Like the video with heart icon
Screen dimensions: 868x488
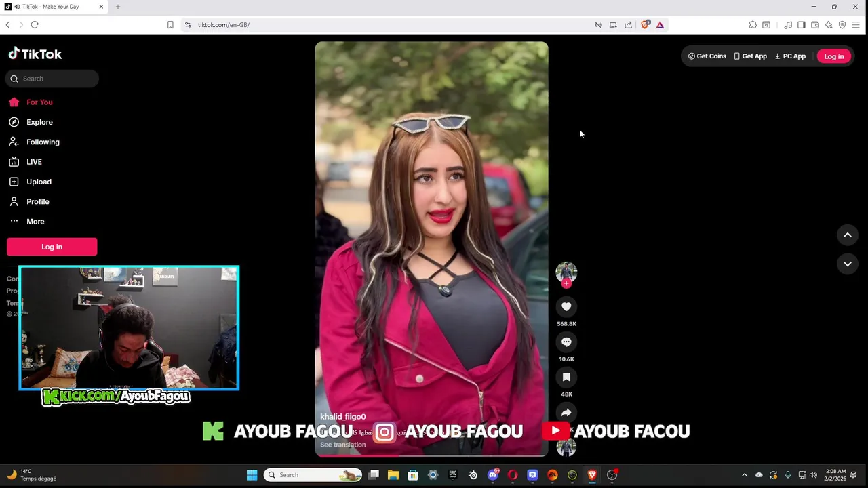566,306
